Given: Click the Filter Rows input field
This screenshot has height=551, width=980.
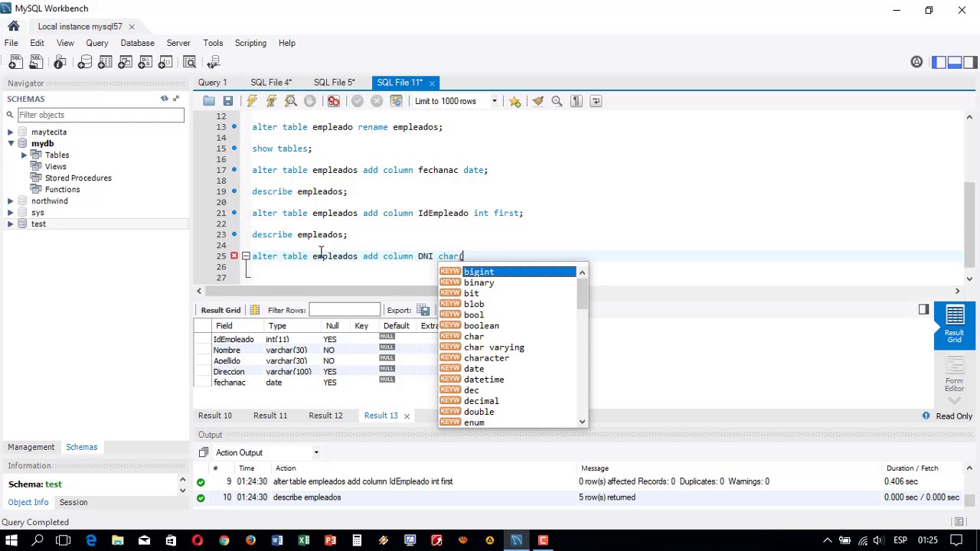Looking at the screenshot, I should pyautogui.click(x=345, y=310).
